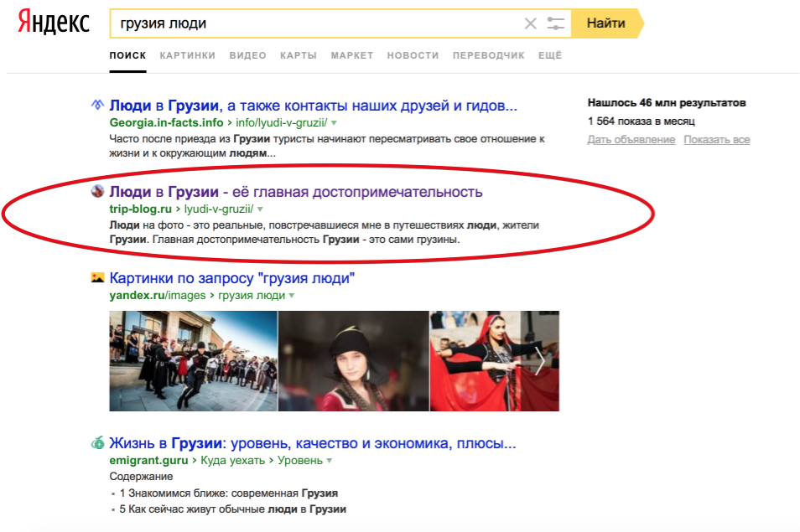Screen dimensions: 800x532
Task: Open the МАРКЕТ tab
Action: click(352, 55)
